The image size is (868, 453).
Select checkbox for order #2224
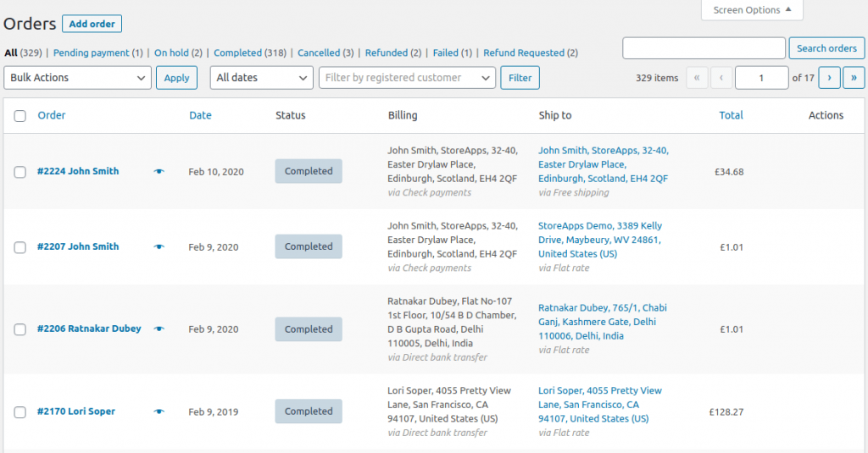click(20, 172)
